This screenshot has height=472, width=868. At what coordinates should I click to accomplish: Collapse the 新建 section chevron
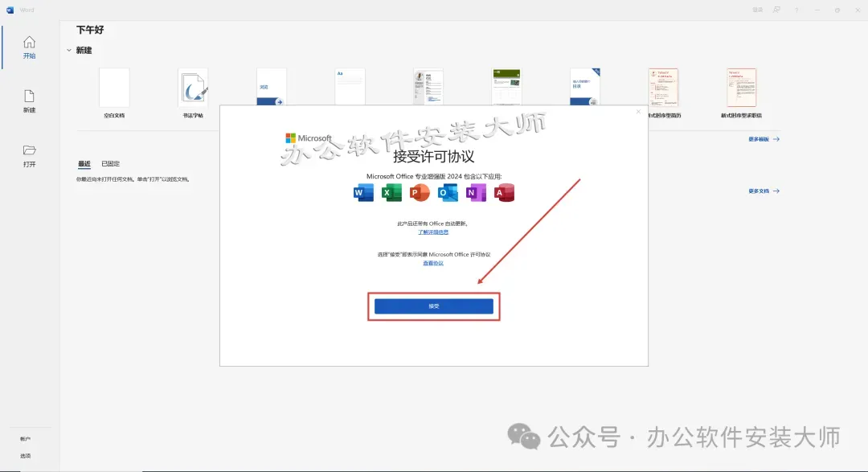coord(69,51)
